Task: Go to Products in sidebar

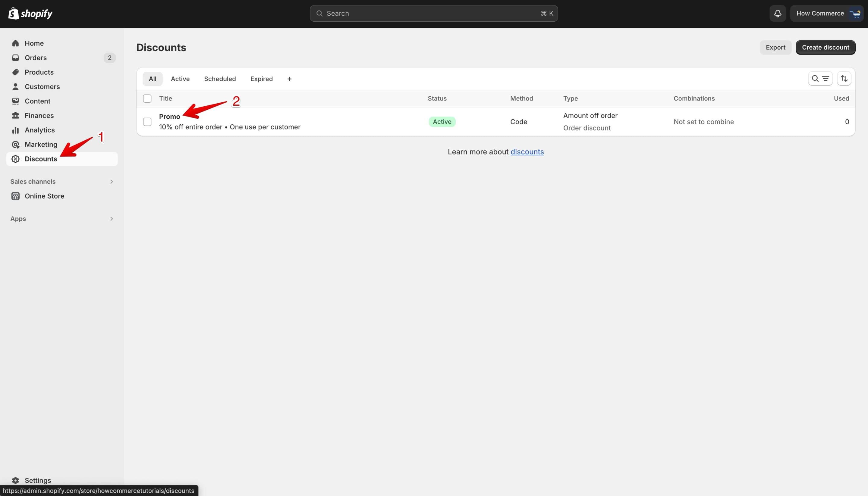Action: (39, 72)
